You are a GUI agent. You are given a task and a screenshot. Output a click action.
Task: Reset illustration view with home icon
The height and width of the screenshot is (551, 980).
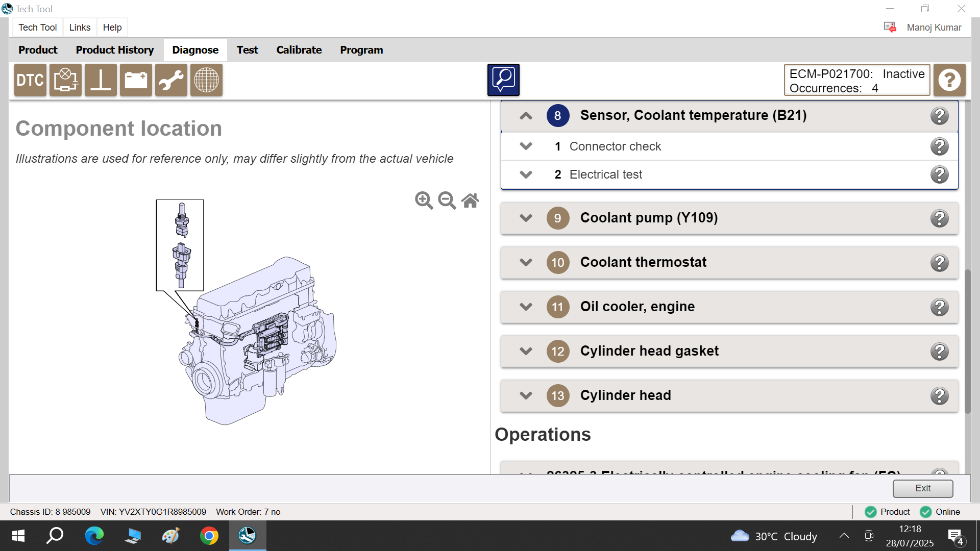(x=470, y=201)
